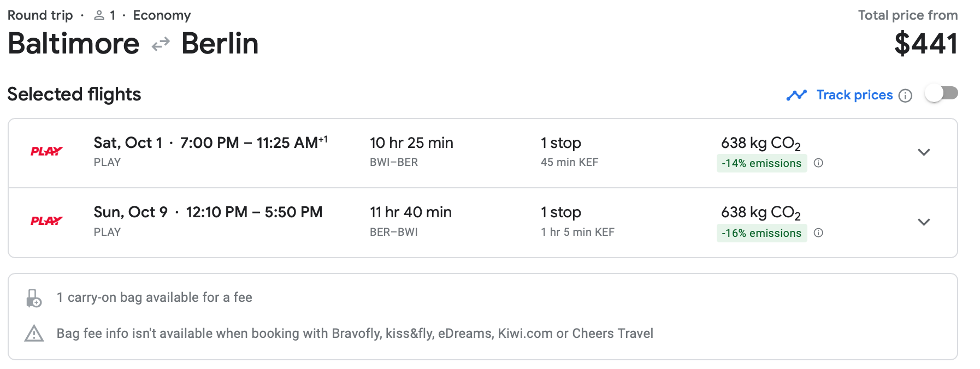Screen dimensions: 980x369
Task: Open emissions info for the -16% flight
Action: tap(818, 233)
